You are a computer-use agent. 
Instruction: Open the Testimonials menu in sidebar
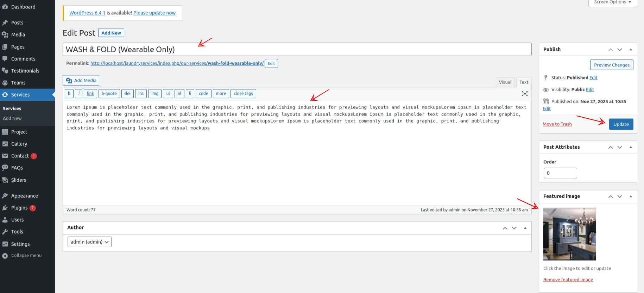(25, 71)
